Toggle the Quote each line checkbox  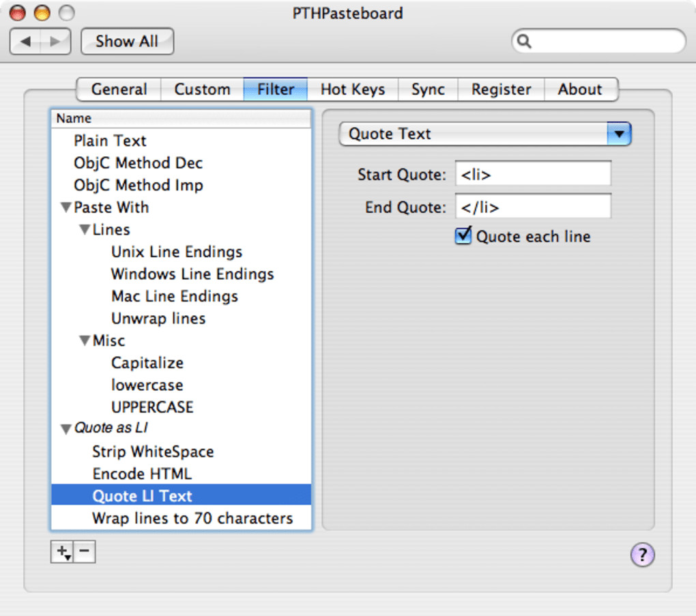(x=463, y=235)
